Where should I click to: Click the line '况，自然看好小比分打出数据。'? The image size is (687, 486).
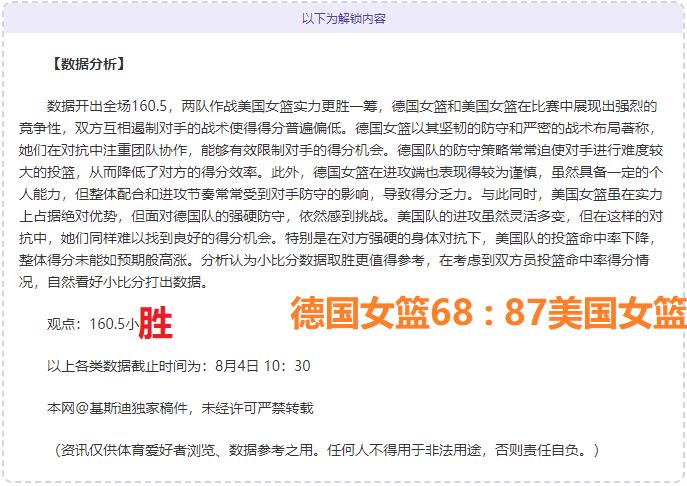point(113,282)
